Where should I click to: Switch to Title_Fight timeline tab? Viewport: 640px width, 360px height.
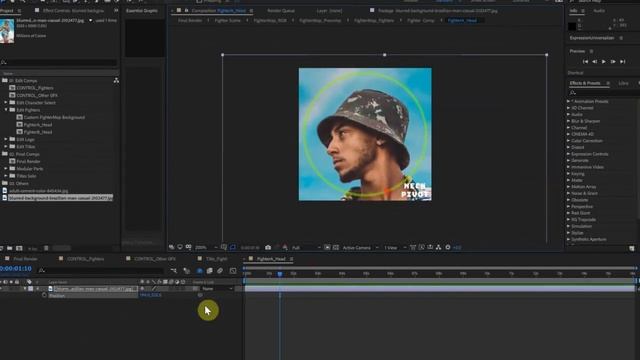click(x=216, y=259)
